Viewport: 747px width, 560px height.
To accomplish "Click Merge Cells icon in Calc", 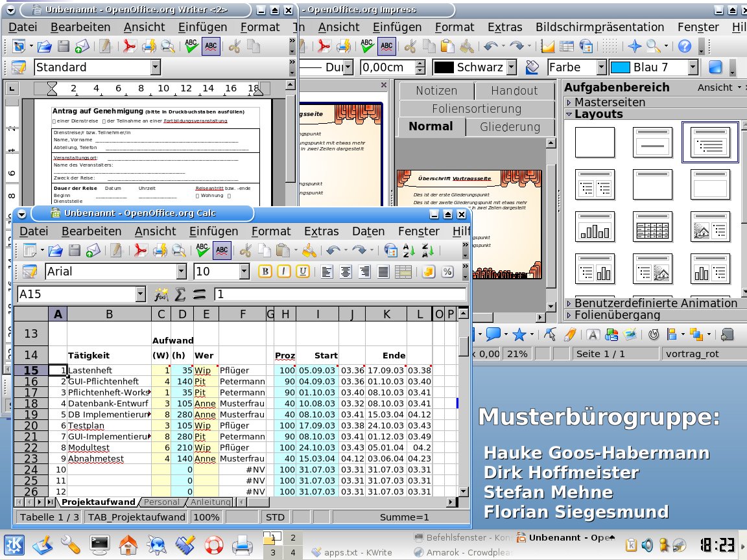I will click(x=403, y=272).
